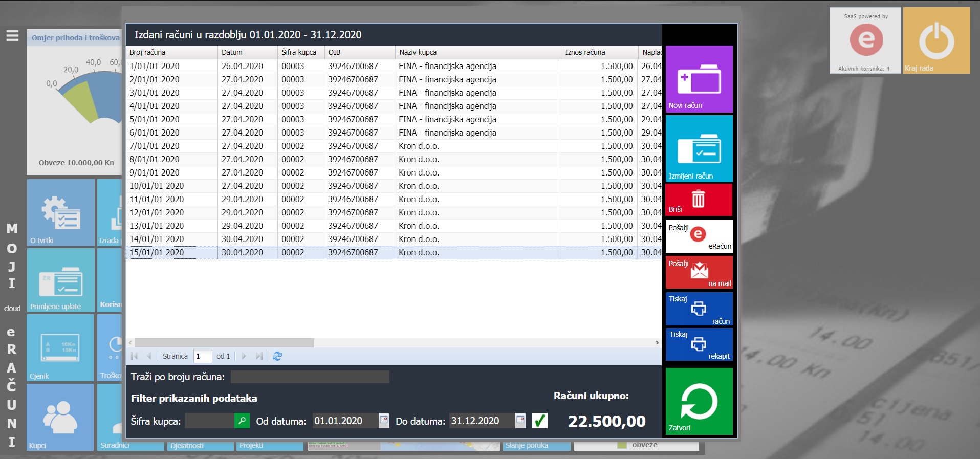Open the hamburger menu icon

(x=12, y=36)
